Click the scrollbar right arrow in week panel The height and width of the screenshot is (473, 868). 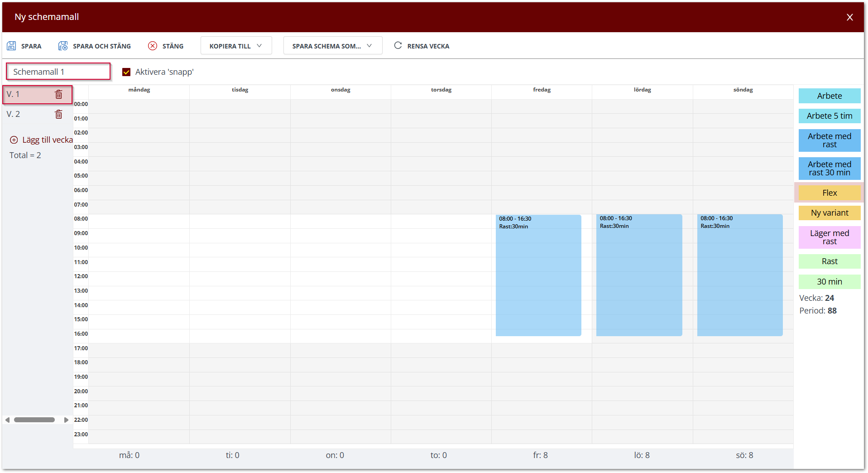(x=66, y=420)
